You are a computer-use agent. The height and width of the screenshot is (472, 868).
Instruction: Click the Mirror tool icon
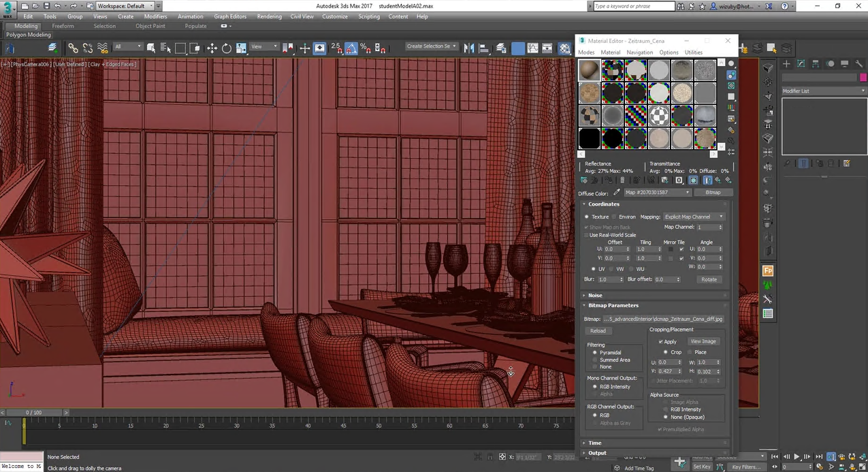(x=469, y=48)
